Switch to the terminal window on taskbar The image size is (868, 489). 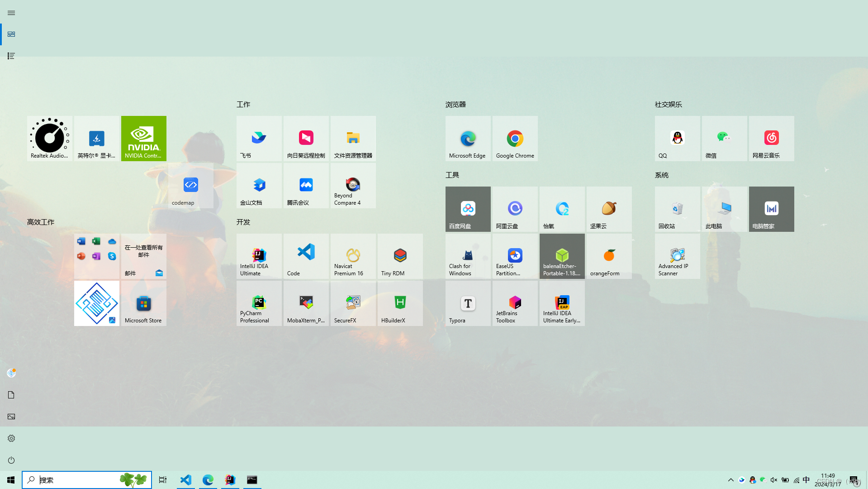click(x=252, y=480)
